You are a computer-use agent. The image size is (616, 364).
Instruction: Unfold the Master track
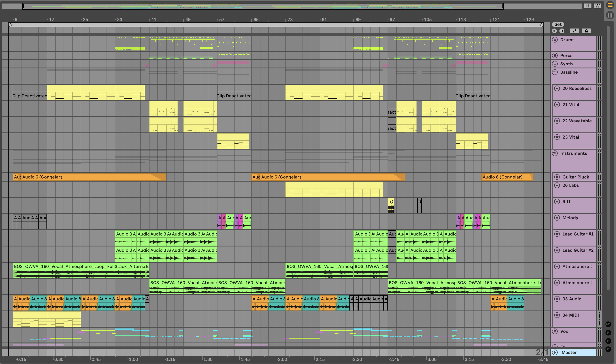555,352
